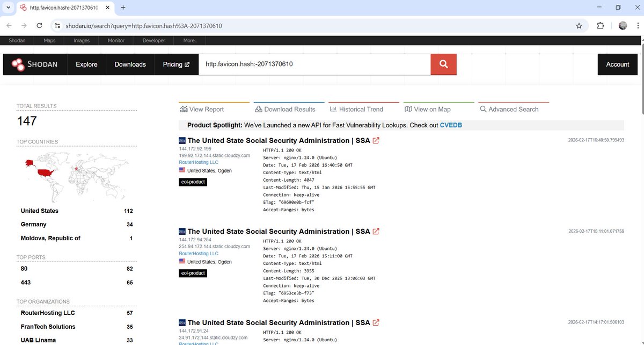Open external link icon beside second SSA result
This screenshot has width=644, height=345.
tap(376, 232)
